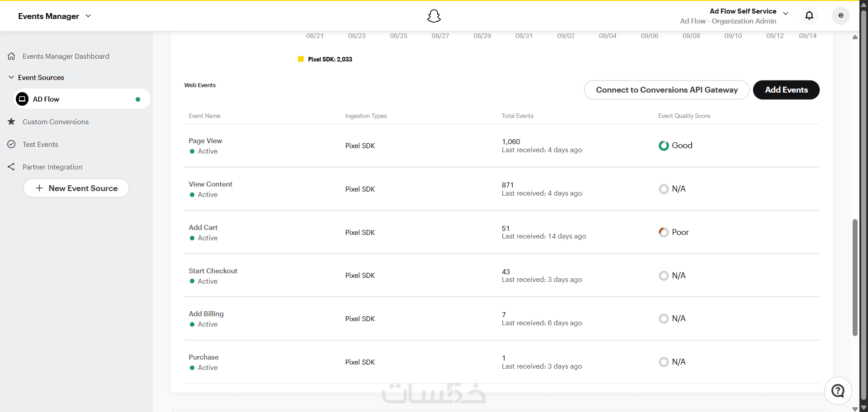Image resolution: width=868 pixels, height=412 pixels.
Task: Click the share icon for Partner Integration
Action: pos(12,167)
